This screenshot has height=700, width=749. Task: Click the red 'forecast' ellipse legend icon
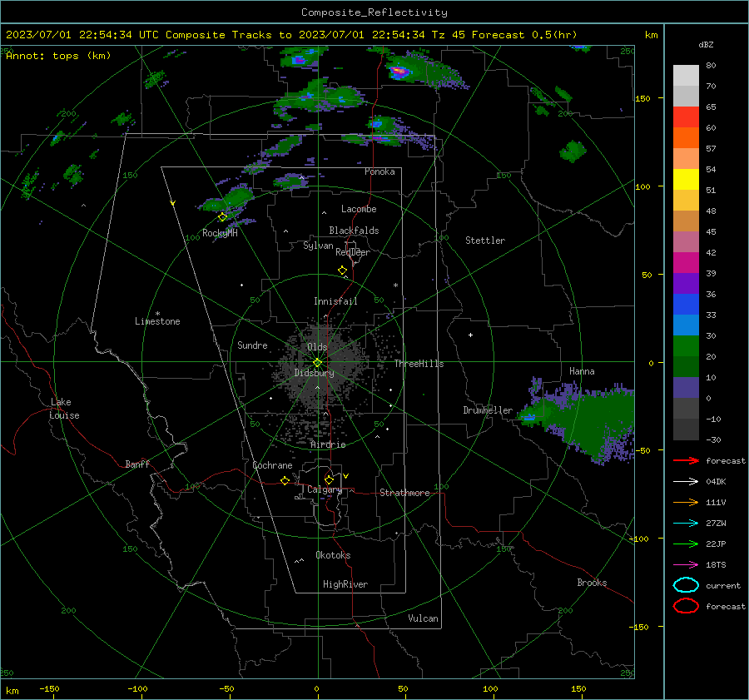686,606
